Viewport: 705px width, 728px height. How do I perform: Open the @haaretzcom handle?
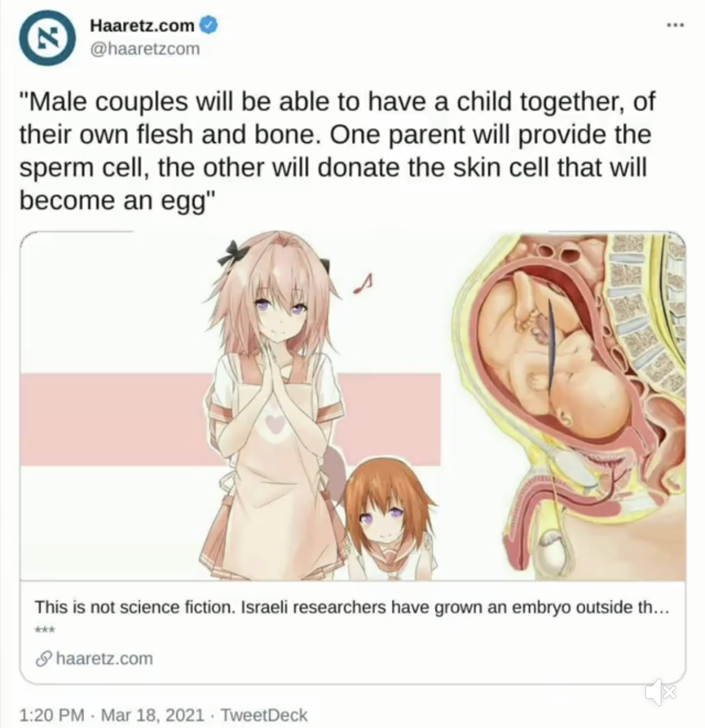[145, 49]
